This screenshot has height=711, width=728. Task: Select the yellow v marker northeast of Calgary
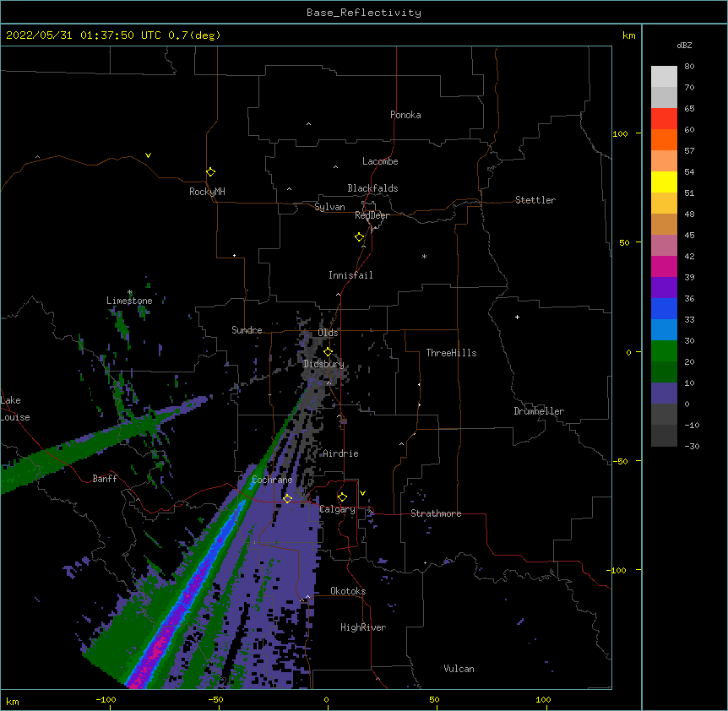pyautogui.click(x=362, y=493)
